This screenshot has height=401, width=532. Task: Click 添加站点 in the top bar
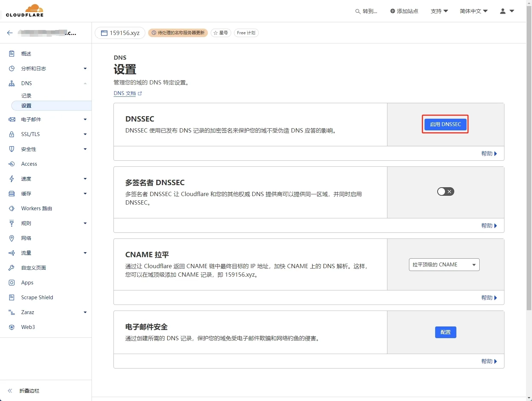coord(404,11)
